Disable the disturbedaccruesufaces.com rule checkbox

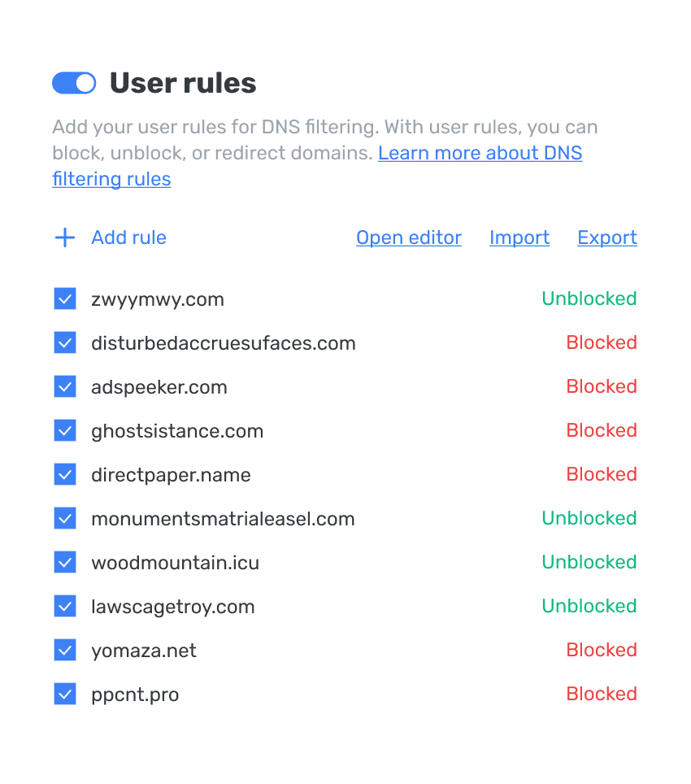pos(65,343)
